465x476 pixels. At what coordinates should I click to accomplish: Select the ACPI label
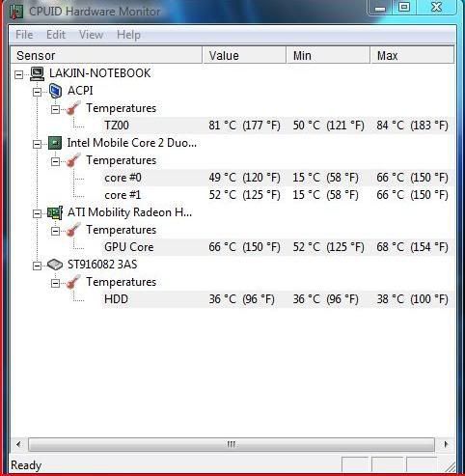(x=80, y=91)
